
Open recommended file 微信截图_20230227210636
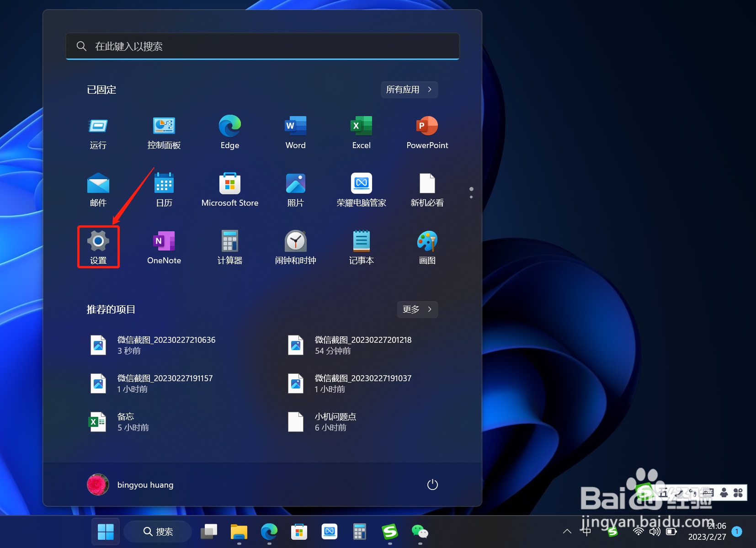(x=153, y=345)
